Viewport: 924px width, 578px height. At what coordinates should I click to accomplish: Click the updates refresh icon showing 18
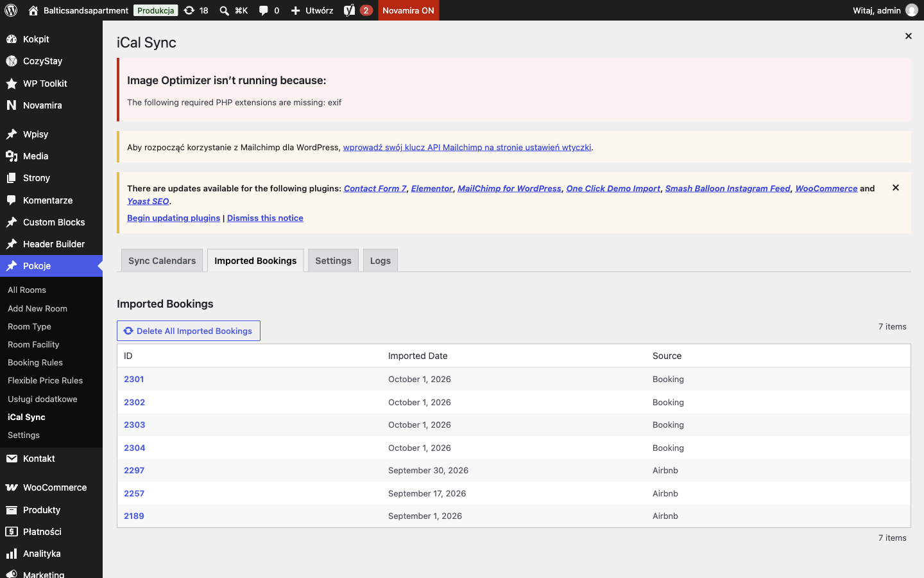189,10
